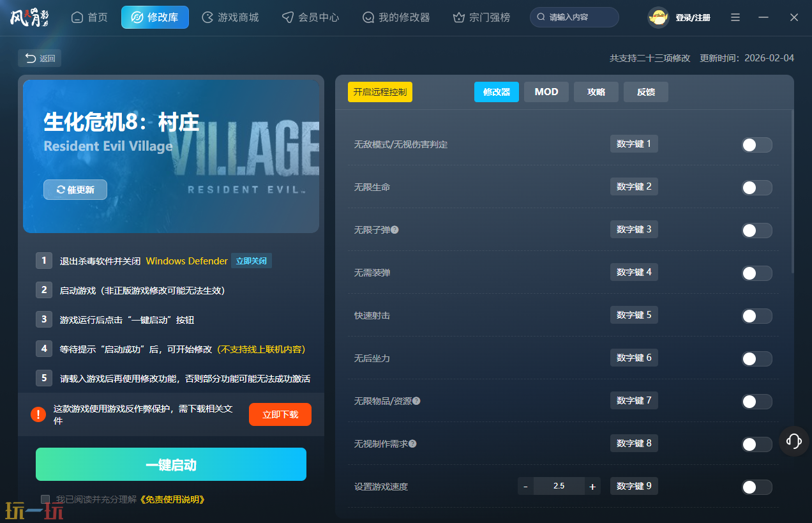Image resolution: width=812 pixels, height=523 pixels.
Task: Enable 无限子弹 switch
Action: pos(757,231)
